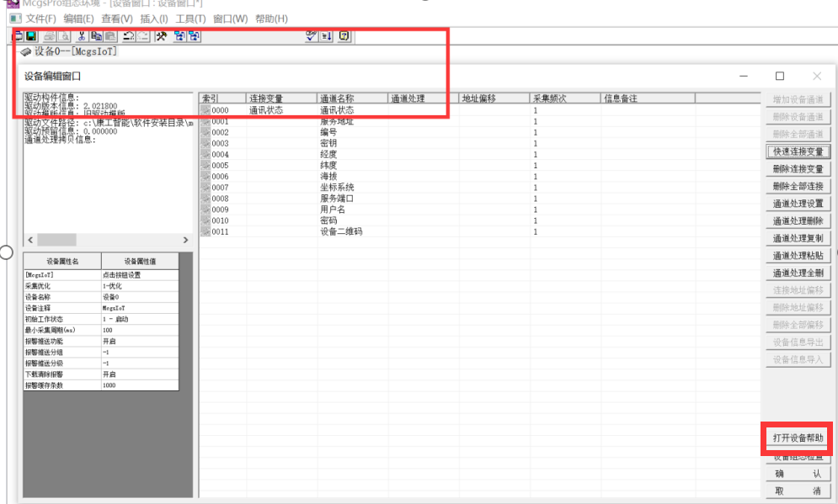Click the 最小采集周期(ms) value field

click(x=140, y=331)
